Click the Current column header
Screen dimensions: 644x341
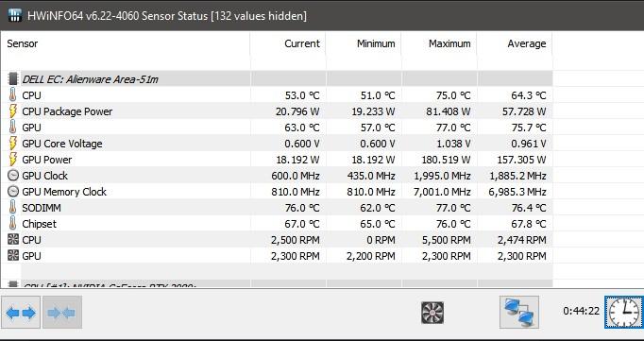pyautogui.click(x=302, y=43)
